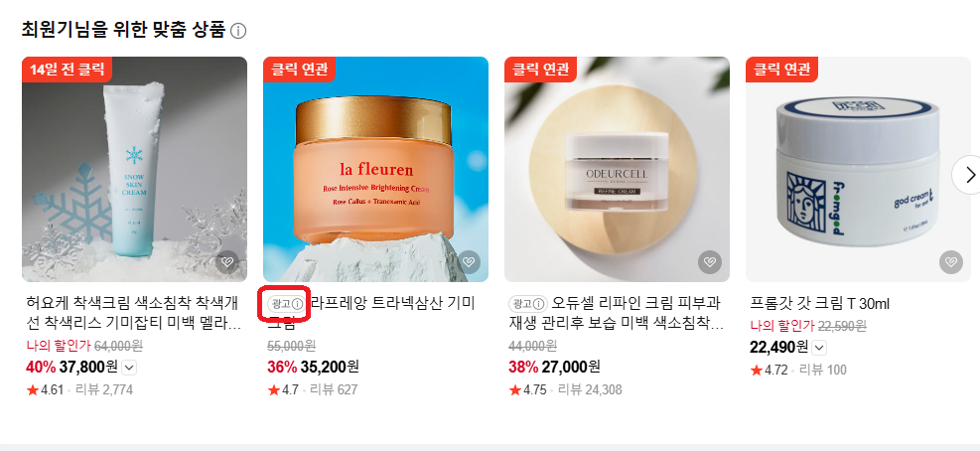Click the 리뷰 2,774 review count
The height and width of the screenshot is (451, 980).
tap(103, 390)
